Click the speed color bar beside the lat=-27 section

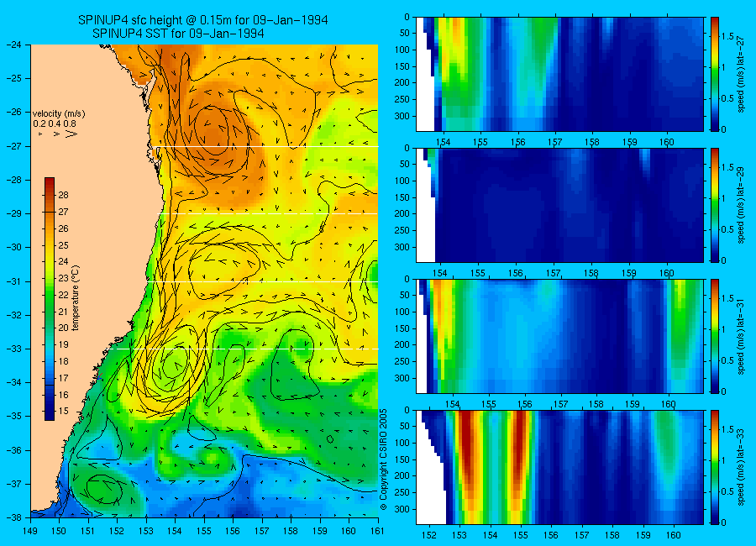714,74
